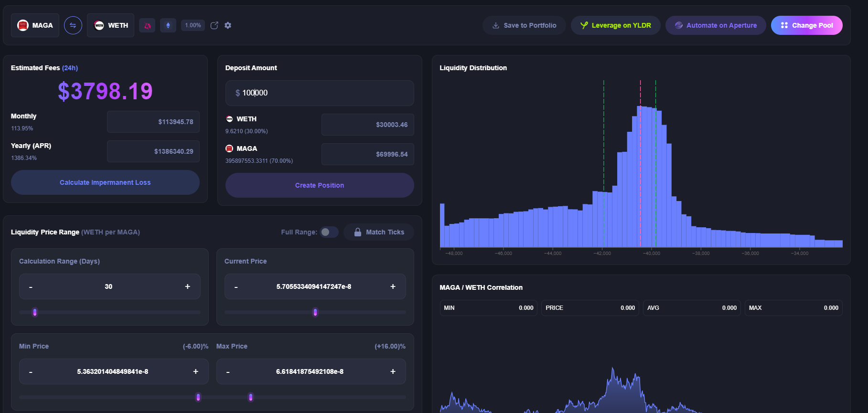Click the Uniswap unicorn protocol icon
Viewport: 868px width, 413px height.
[147, 25]
